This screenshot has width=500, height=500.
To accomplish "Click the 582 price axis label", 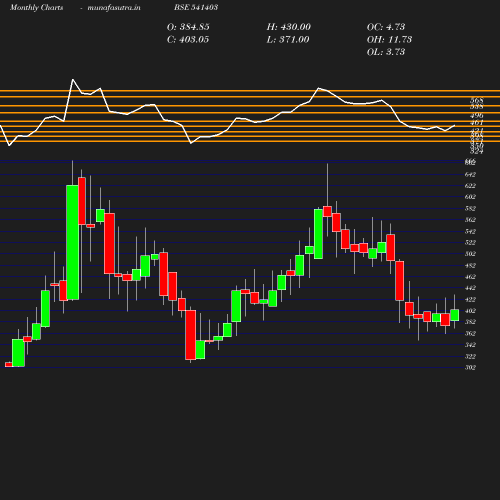I will (470, 208).
